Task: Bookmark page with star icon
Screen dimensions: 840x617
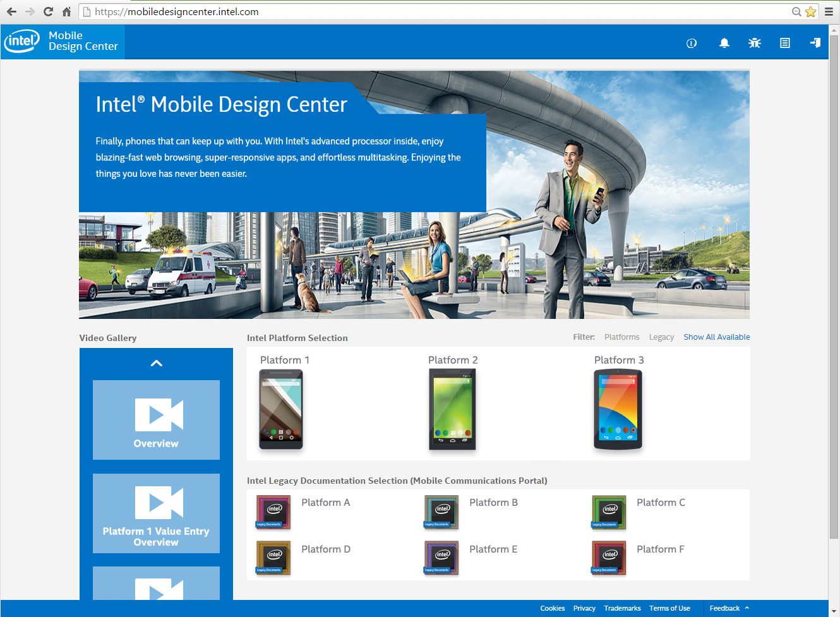Action: pyautogui.click(x=811, y=11)
